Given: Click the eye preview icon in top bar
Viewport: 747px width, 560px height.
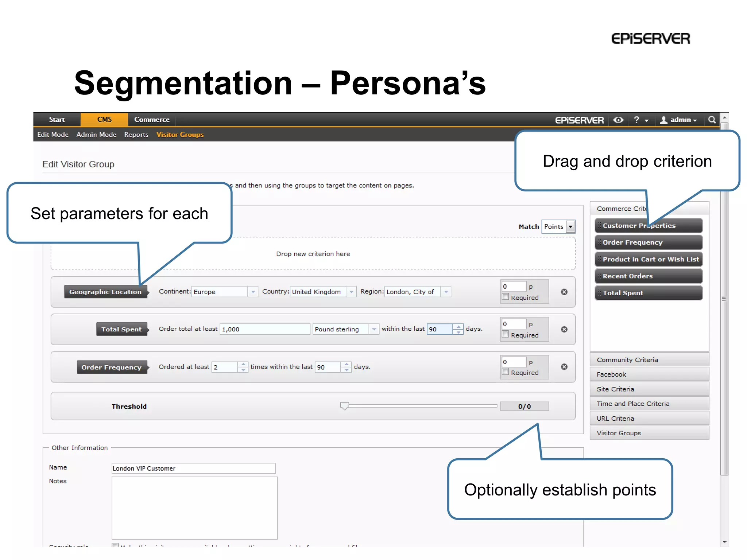Looking at the screenshot, I should (618, 120).
